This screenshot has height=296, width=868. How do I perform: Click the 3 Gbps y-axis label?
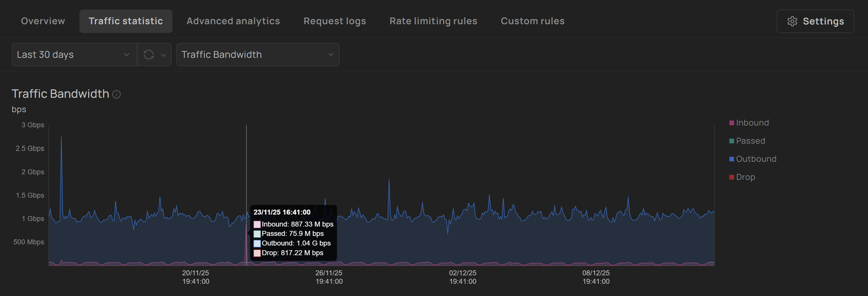click(x=33, y=125)
